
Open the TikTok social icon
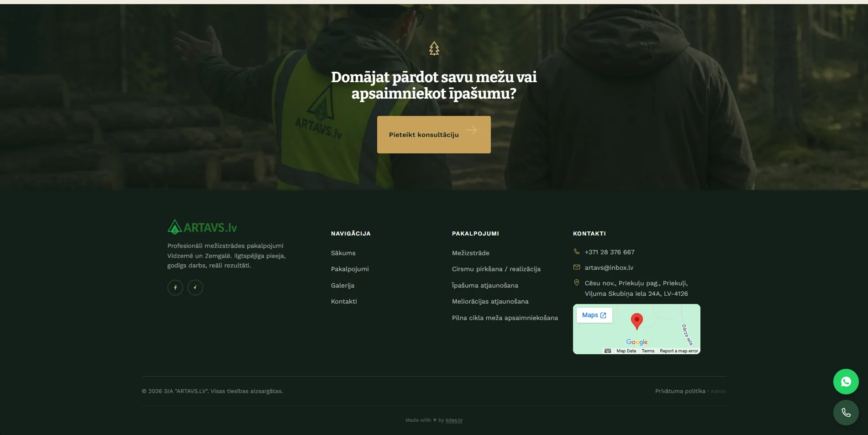[195, 288]
